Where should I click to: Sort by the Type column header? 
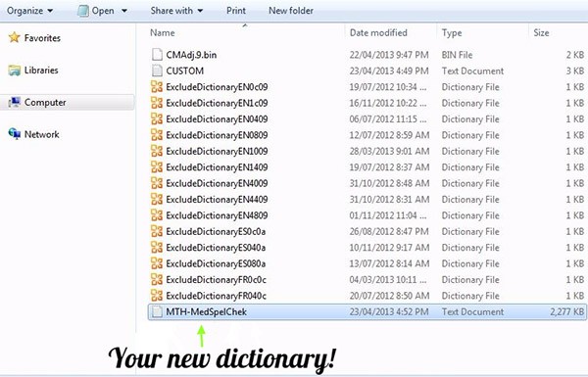tap(452, 33)
